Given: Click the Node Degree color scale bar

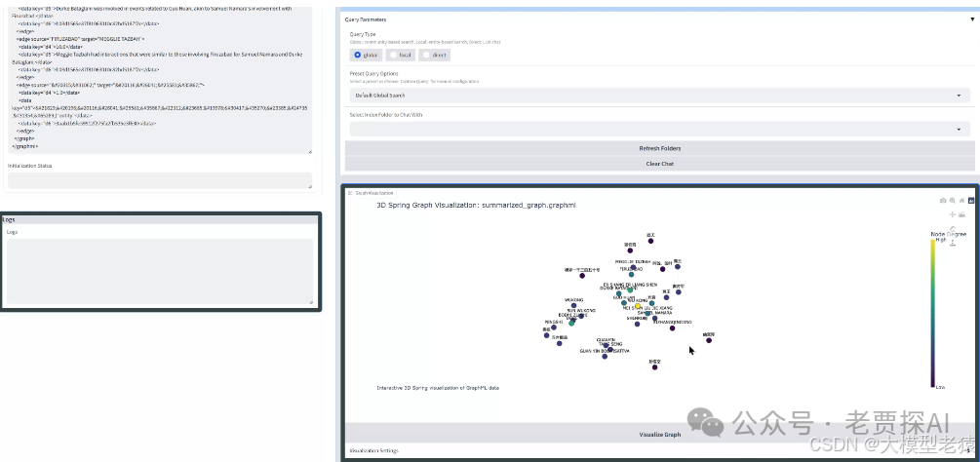Looking at the screenshot, I should click(x=933, y=314).
